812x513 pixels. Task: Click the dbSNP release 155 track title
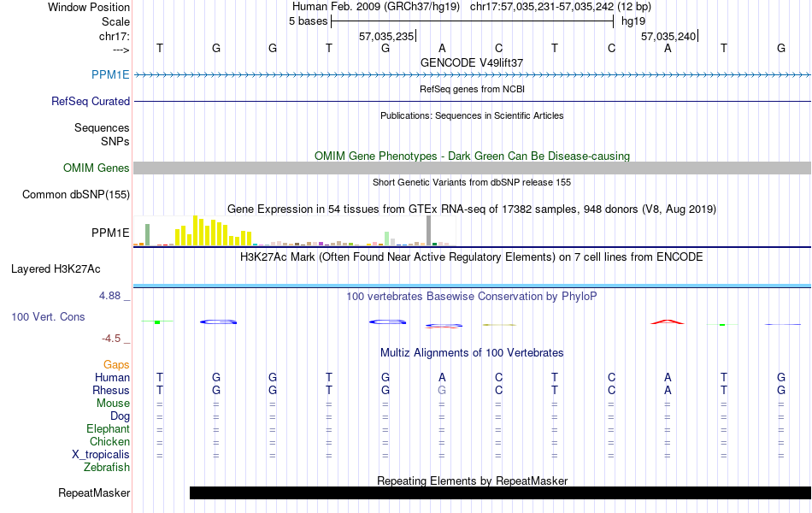472,182
